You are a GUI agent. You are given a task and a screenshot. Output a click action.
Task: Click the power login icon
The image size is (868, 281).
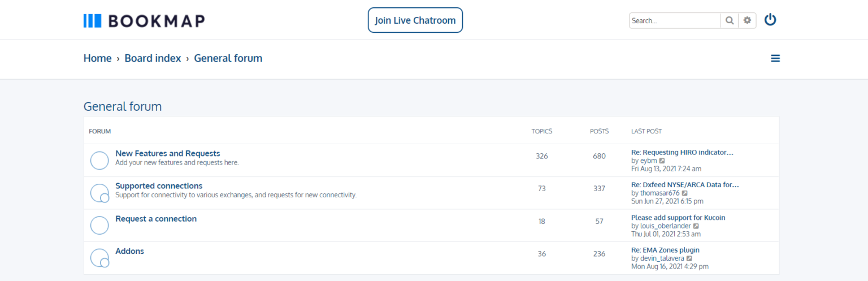coord(770,20)
